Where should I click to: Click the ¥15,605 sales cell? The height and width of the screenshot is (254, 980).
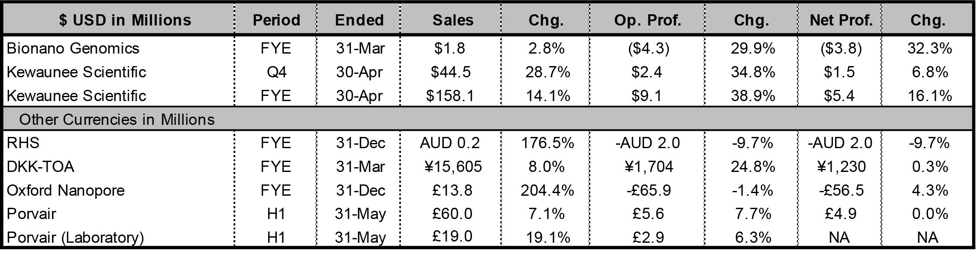[x=453, y=166]
